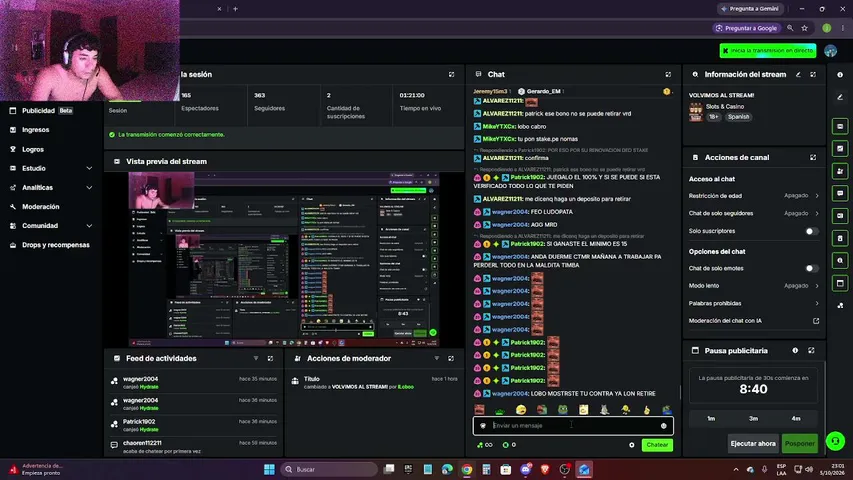This screenshot has width=853, height=480.
Task: Expand the Acciones de canal panel
Action: pos(813,157)
